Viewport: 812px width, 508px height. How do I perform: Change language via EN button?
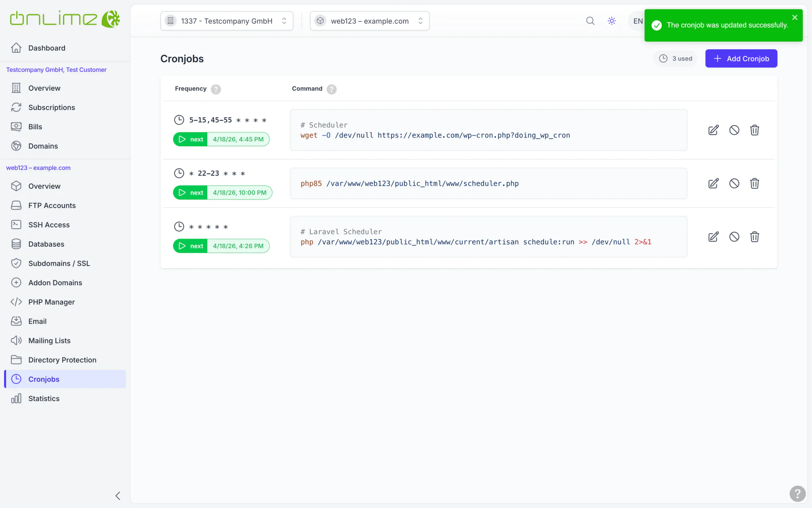(638, 21)
